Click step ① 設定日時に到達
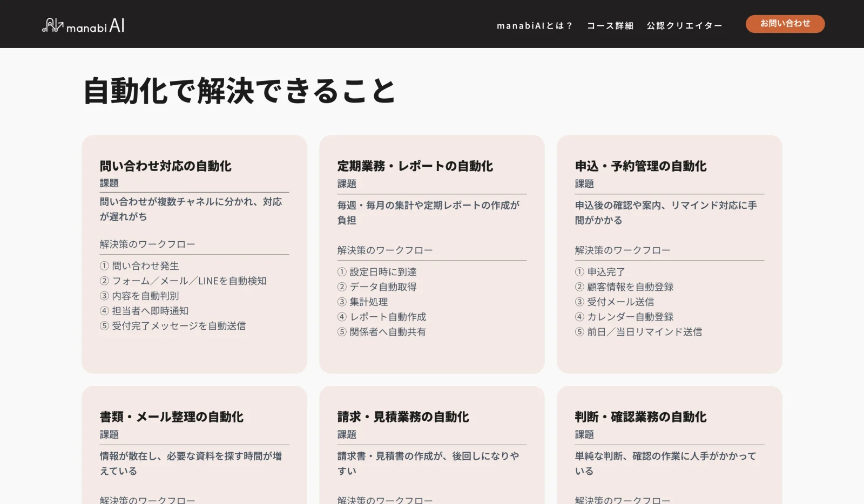Viewport: 864px width, 504px height. pos(377,272)
